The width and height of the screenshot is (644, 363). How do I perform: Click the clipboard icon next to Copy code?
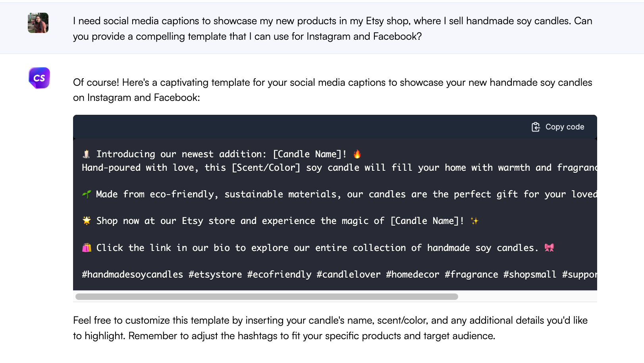pyautogui.click(x=536, y=127)
